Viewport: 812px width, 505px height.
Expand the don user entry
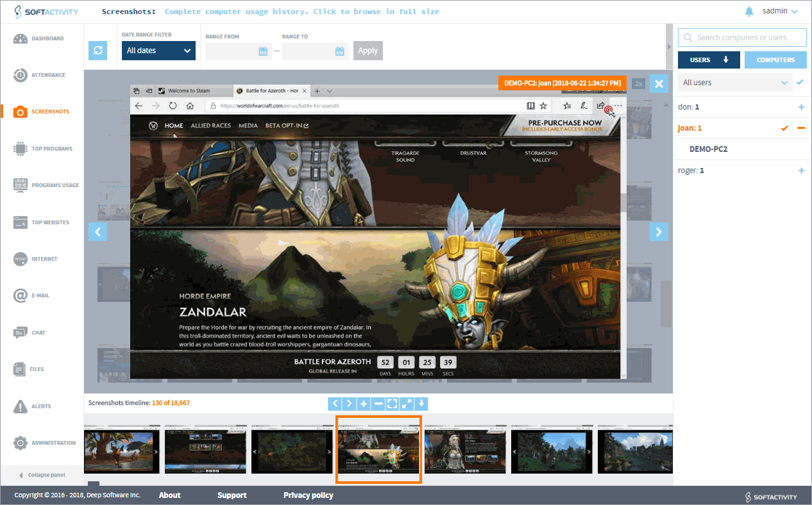(800, 107)
